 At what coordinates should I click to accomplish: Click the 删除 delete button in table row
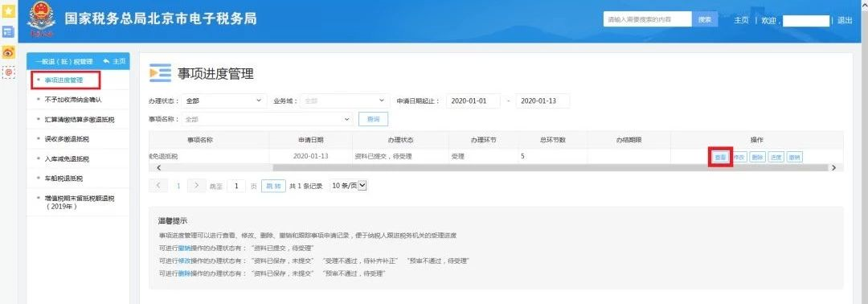(x=757, y=158)
